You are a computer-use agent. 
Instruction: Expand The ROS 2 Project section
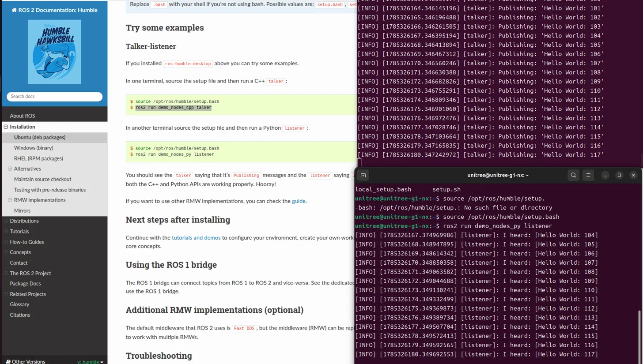point(6,274)
